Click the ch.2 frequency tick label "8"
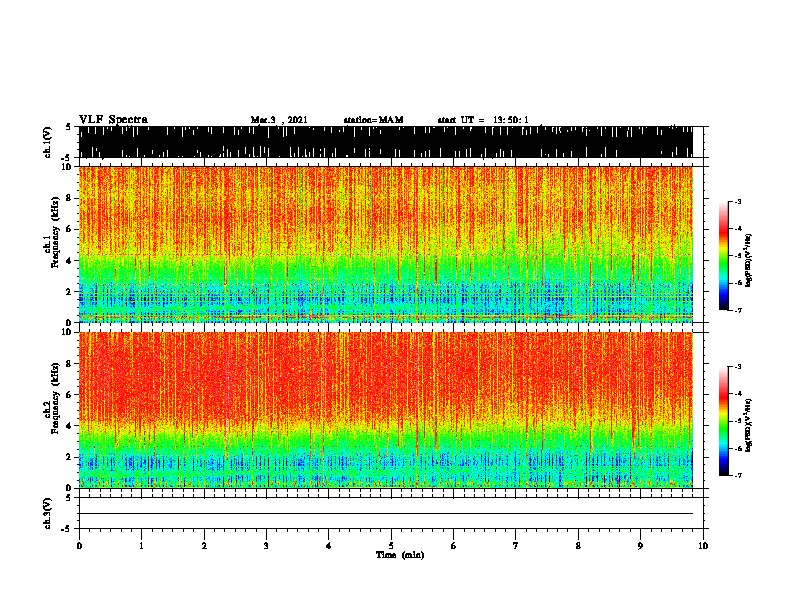 tap(71, 364)
